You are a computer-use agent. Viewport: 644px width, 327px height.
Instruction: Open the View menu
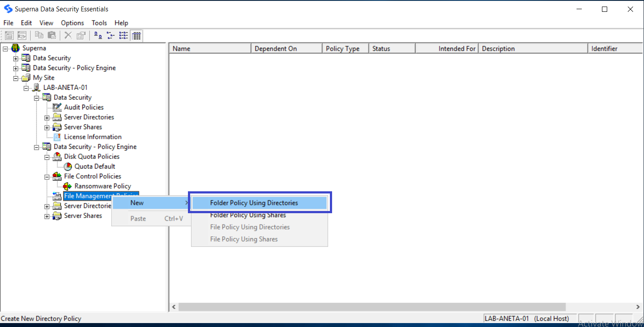46,23
